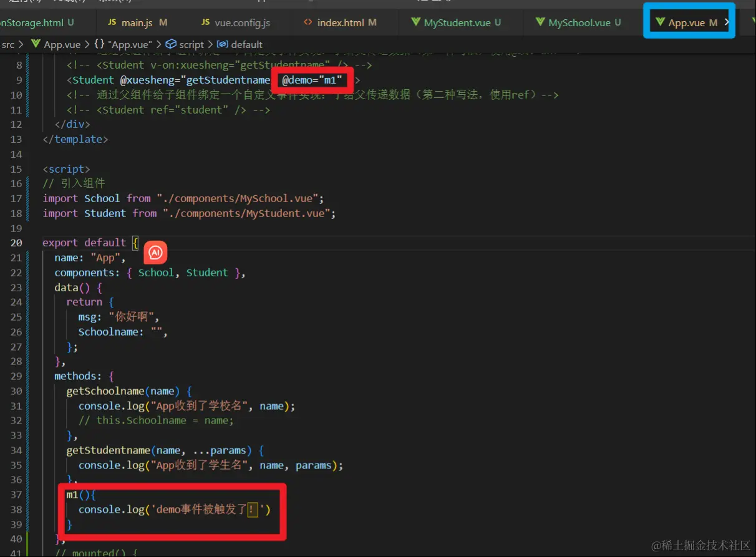Click the opening <script> tag
Image resolution: width=756 pixels, height=557 pixels.
[66, 169]
